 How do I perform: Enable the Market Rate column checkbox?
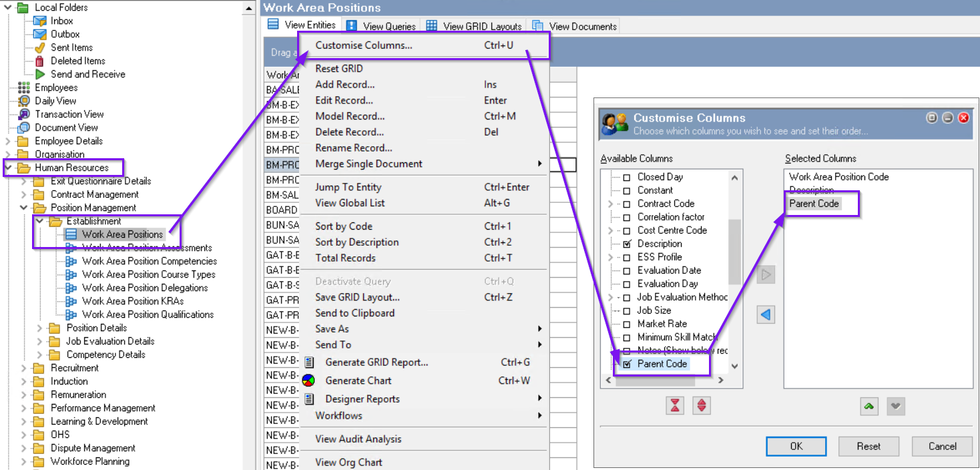626,324
